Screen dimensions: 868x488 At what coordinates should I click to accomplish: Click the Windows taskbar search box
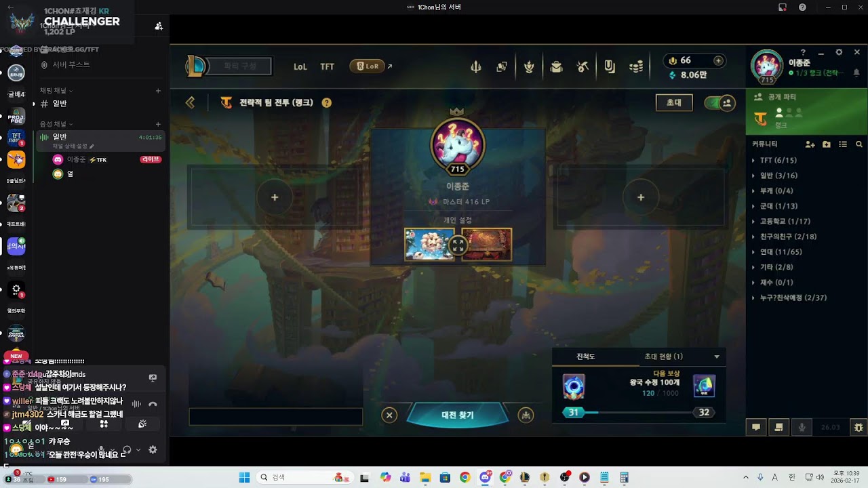[304, 477]
